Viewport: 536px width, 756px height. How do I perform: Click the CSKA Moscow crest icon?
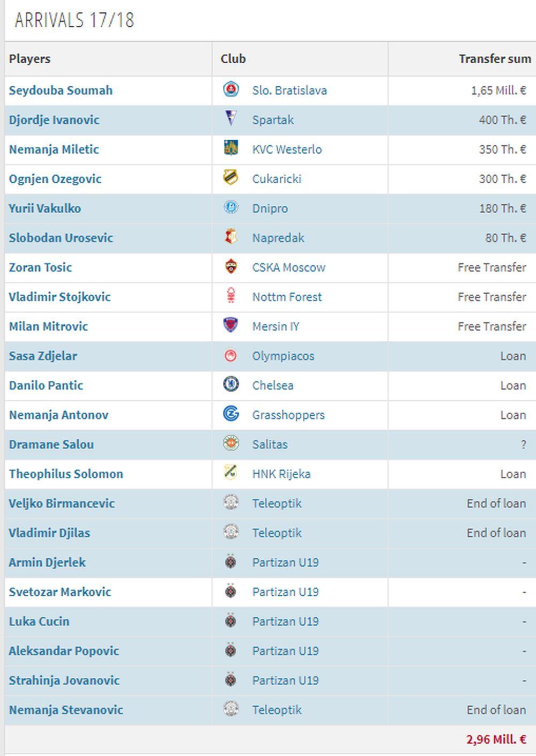pyautogui.click(x=230, y=267)
